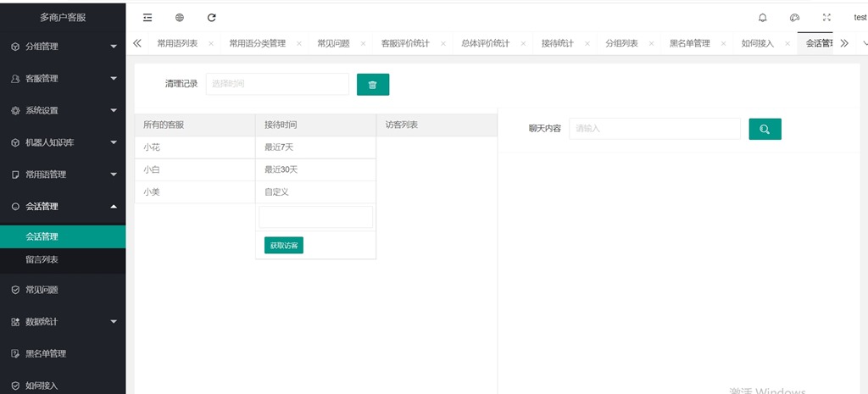This screenshot has width=868, height=394.
Task: Click the 客服管理 user icon in sidebar
Action: point(15,79)
